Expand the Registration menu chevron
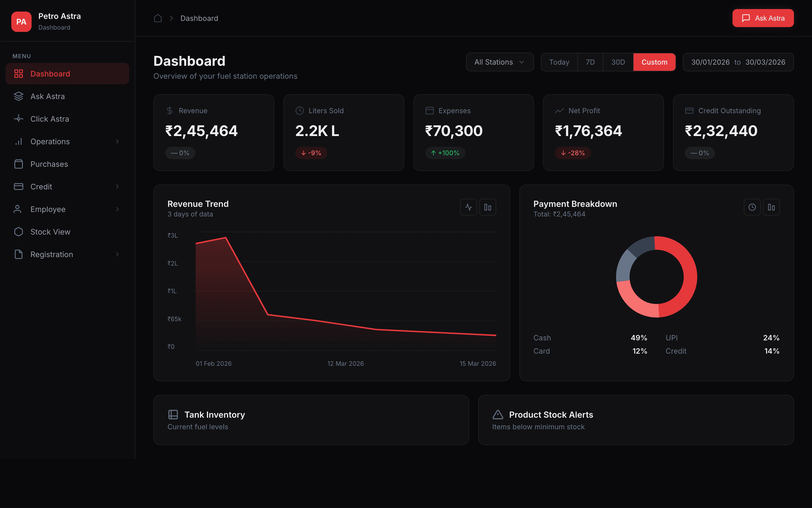The height and width of the screenshot is (508, 812). (x=117, y=254)
